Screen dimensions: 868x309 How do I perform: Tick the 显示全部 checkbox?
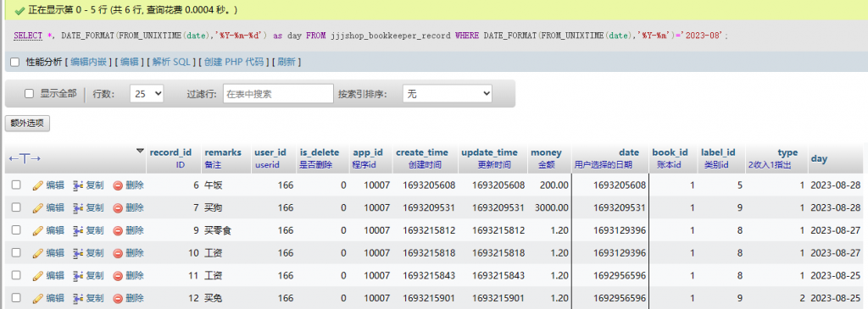[x=30, y=93]
